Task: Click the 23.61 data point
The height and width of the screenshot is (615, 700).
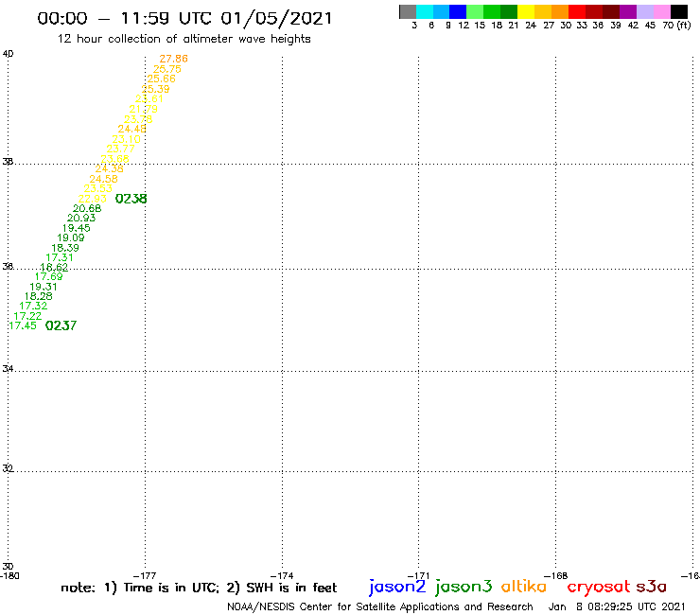Action: [149, 98]
